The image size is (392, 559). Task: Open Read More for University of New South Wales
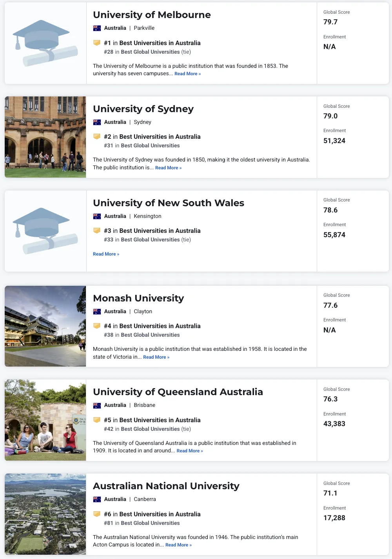106,254
